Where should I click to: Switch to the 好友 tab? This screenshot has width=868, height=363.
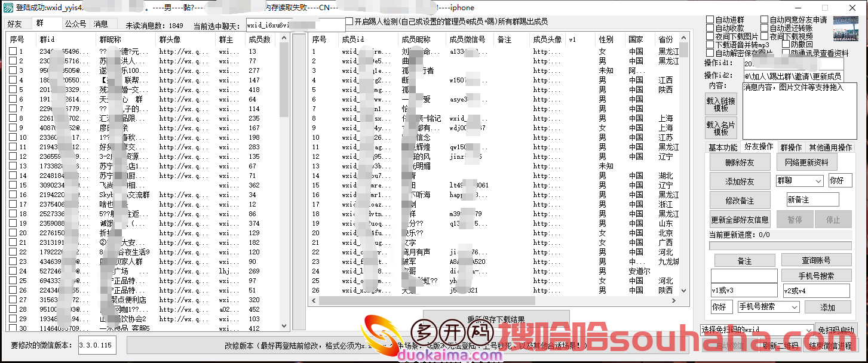click(14, 24)
